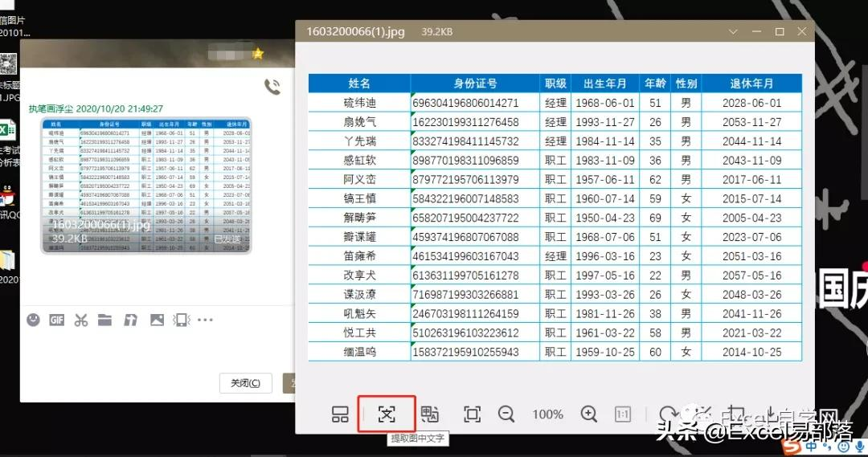Open the yellow folder icon on desktop
868x457 pixels.
(7, 260)
